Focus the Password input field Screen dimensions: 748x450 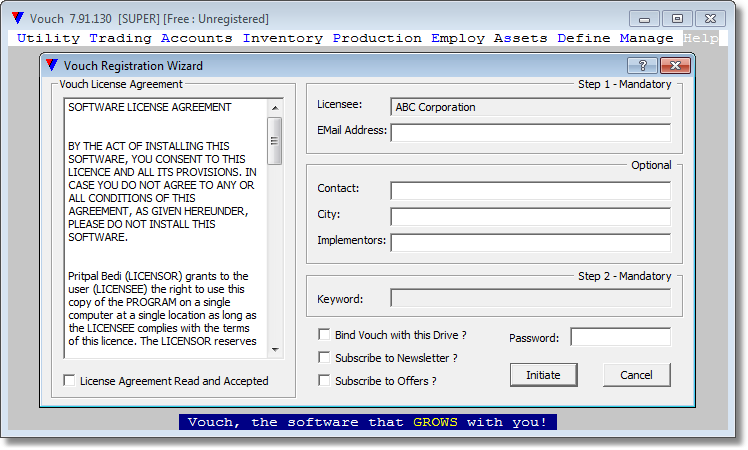click(x=621, y=337)
